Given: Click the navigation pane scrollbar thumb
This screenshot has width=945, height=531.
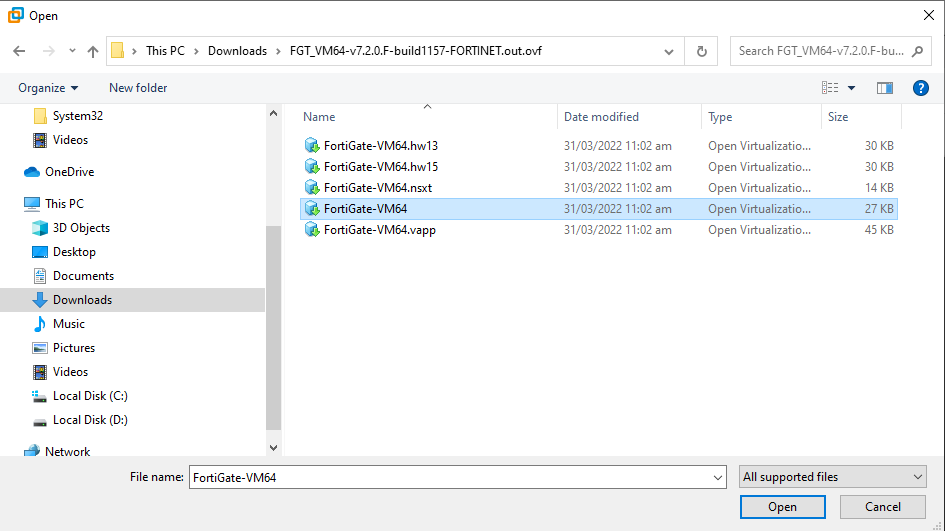Looking at the screenshot, I should [274, 327].
